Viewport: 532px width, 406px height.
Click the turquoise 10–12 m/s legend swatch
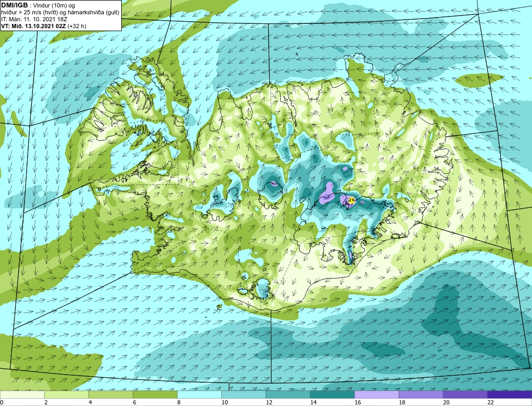(244, 395)
